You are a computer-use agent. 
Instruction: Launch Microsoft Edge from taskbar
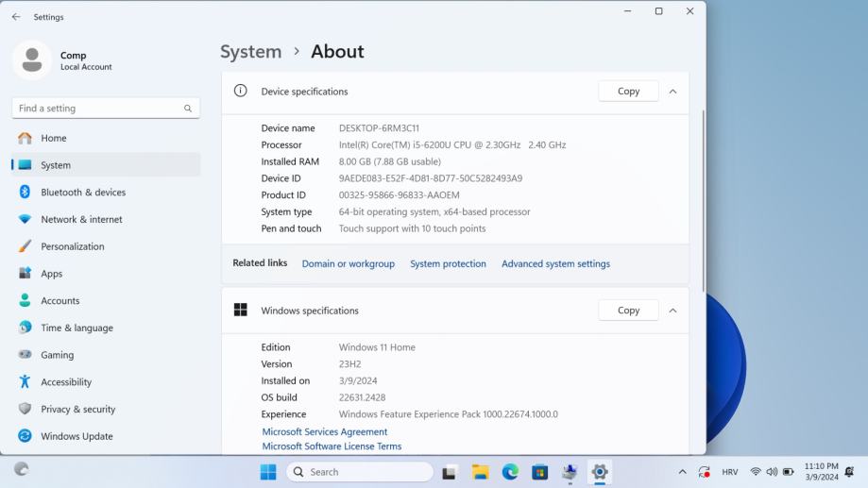pos(510,472)
